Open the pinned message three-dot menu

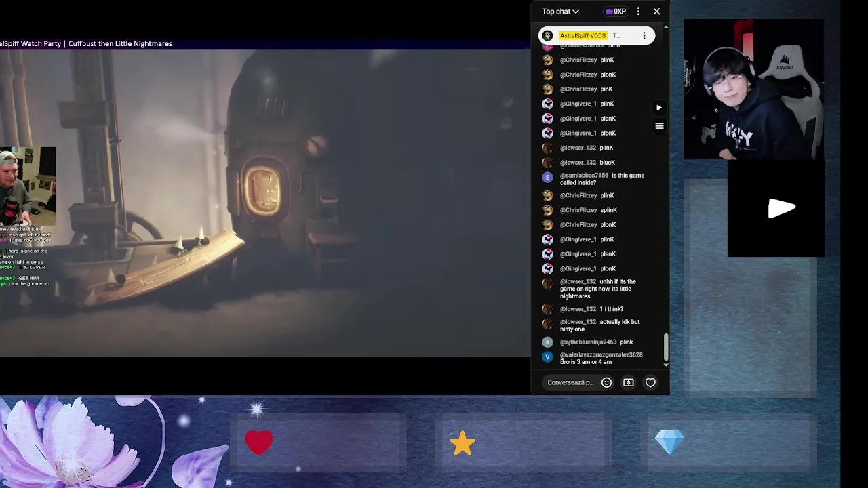644,35
